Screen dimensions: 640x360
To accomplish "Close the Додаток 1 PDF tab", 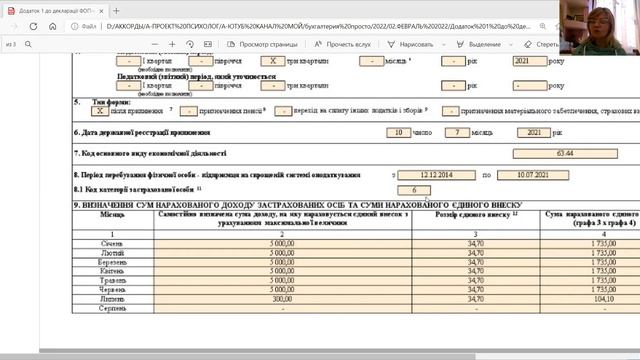I will pyautogui.click(x=101, y=11).
